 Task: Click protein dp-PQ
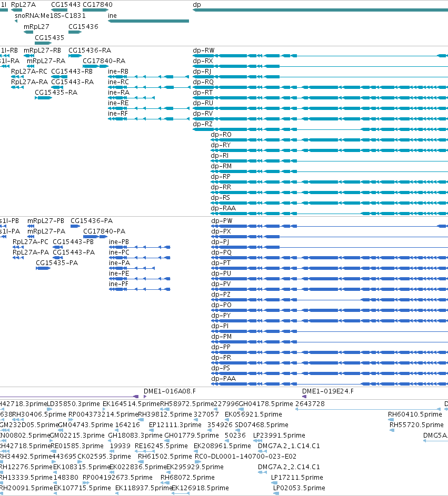pos(222,252)
